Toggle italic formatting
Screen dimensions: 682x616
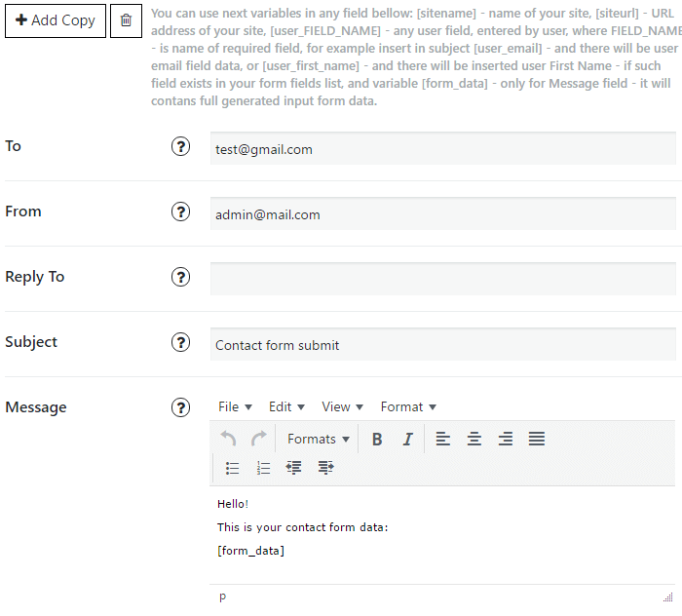[x=407, y=439]
